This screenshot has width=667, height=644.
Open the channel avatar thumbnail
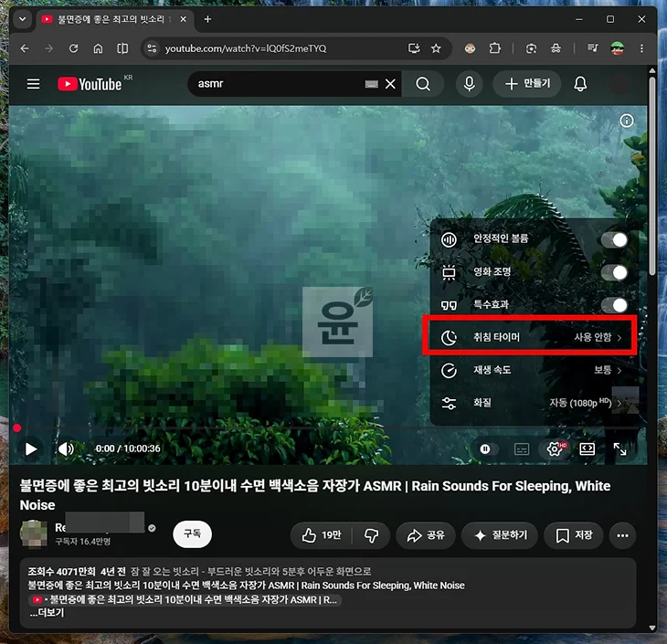click(34, 533)
